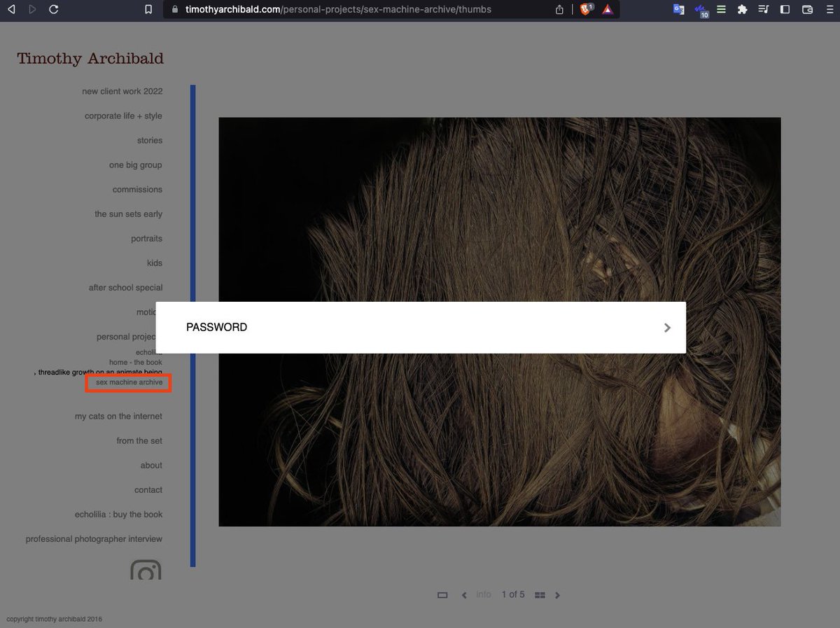Screen dimensions: 840x628
Task: Open the browser extensions puzzle icon
Action: coord(742,10)
